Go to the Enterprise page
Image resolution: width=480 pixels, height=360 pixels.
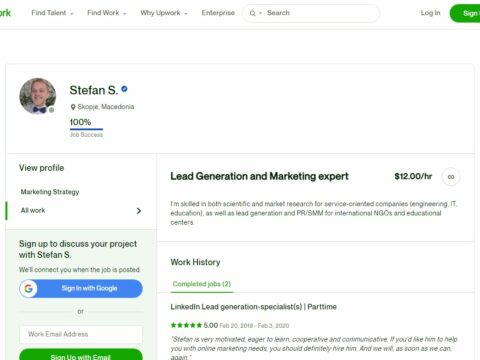pos(218,13)
